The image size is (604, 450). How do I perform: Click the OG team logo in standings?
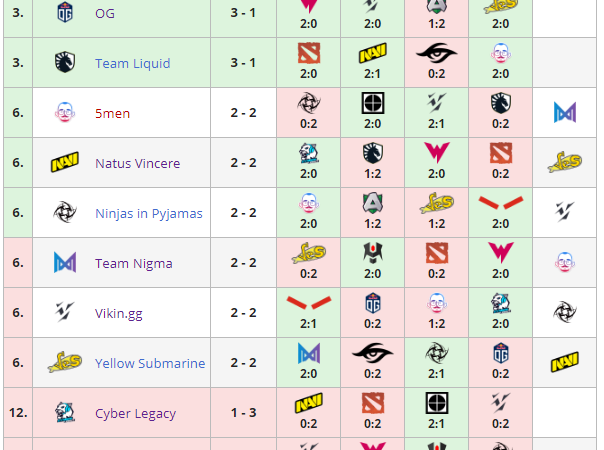[x=65, y=12]
